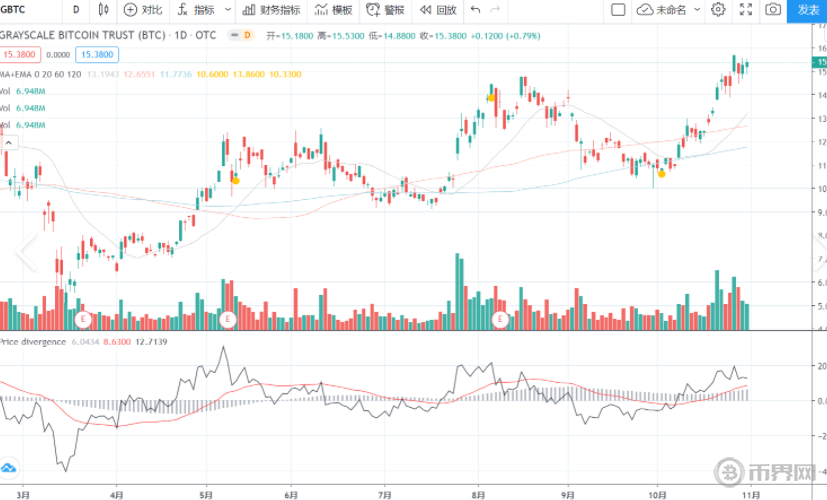Enter fullscreen chart mode

745,10
